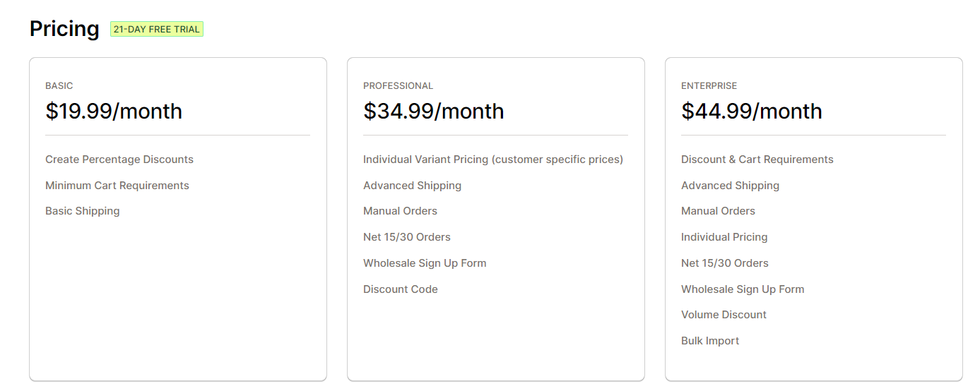Click Basic Shipping feature text
This screenshot has height=391, width=980.
click(x=83, y=211)
